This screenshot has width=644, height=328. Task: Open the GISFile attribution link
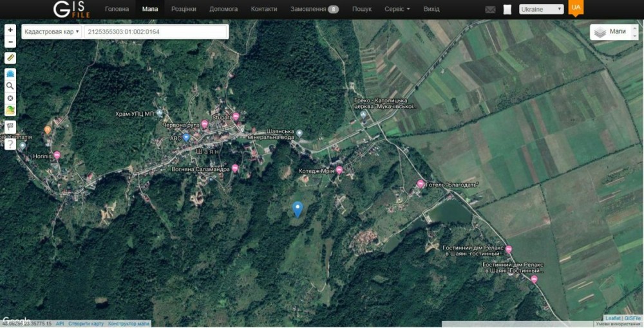tap(632, 318)
